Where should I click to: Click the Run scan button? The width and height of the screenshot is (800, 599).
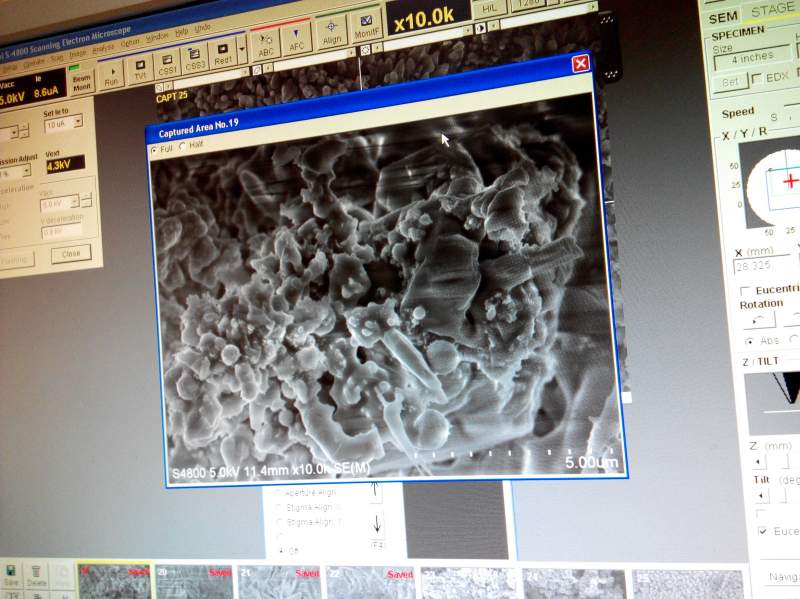coord(112,77)
